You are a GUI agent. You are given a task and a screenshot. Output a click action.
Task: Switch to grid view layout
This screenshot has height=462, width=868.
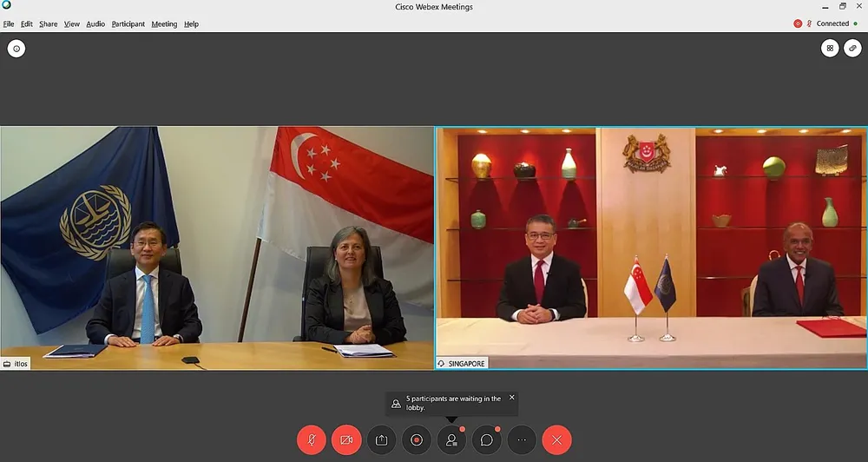830,49
